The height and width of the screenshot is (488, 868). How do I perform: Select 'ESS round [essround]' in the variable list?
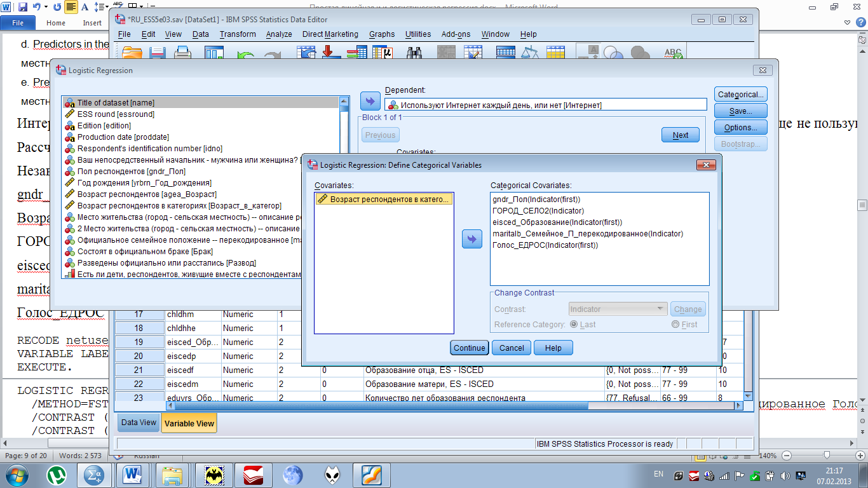[116, 114]
